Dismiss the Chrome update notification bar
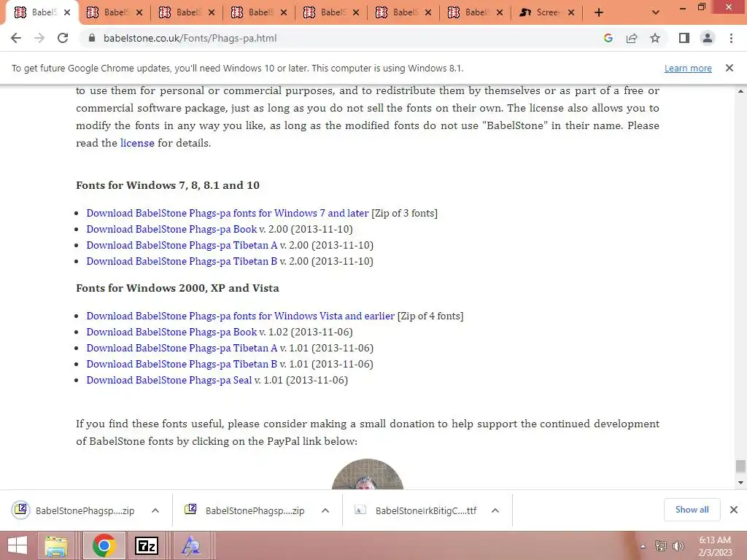 729,68
